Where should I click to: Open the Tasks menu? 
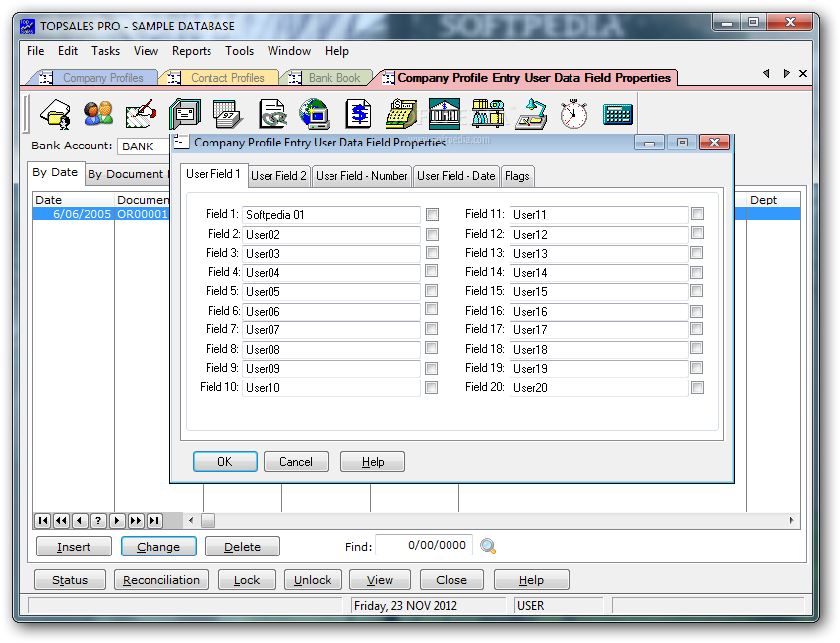pyautogui.click(x=105, y=51)
